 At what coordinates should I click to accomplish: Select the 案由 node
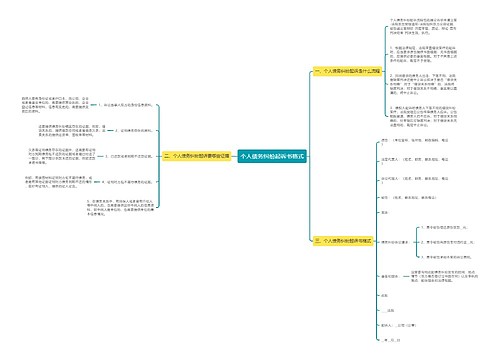coord(385,212)
